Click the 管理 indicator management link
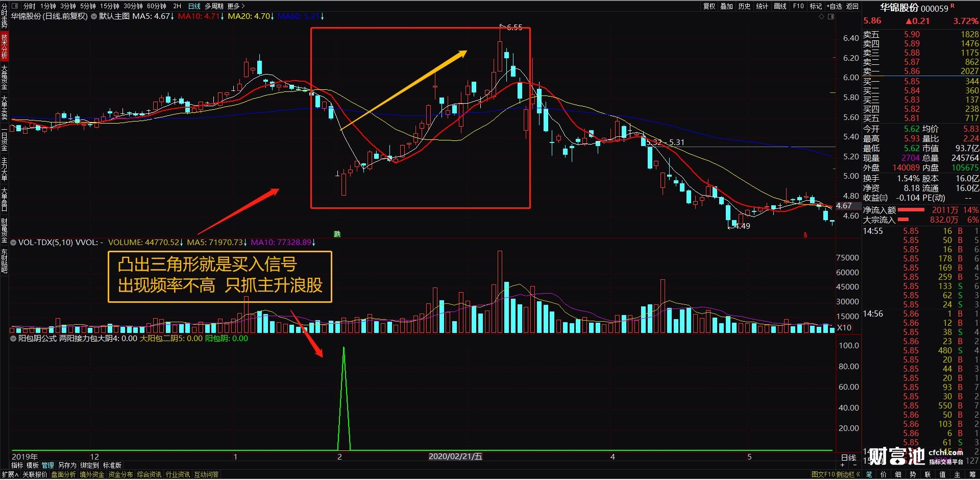980x480 pixels. click(x=48, y=465)
